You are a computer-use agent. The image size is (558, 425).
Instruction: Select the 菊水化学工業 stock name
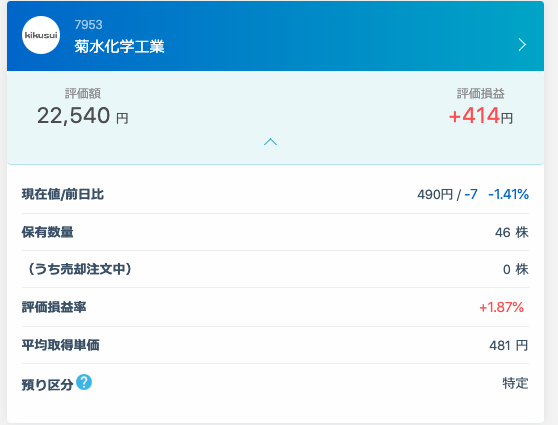(x=119, y=46)
